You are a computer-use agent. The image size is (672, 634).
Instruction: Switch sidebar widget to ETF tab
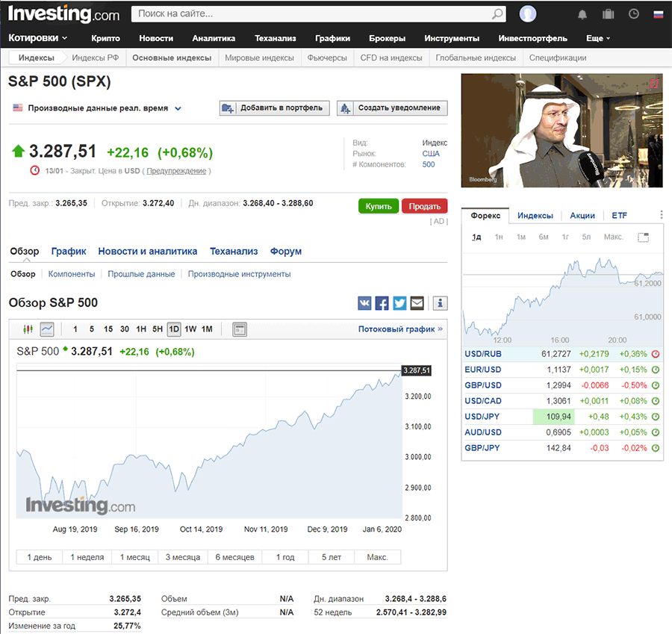point(619,216)
